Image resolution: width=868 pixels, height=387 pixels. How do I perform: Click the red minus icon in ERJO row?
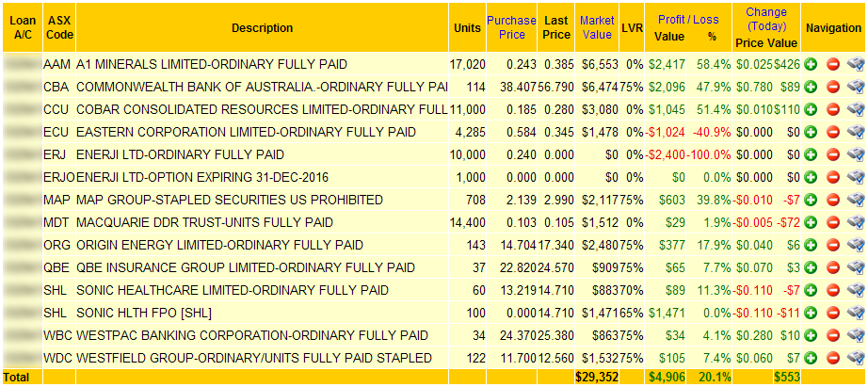coord(833,177)
